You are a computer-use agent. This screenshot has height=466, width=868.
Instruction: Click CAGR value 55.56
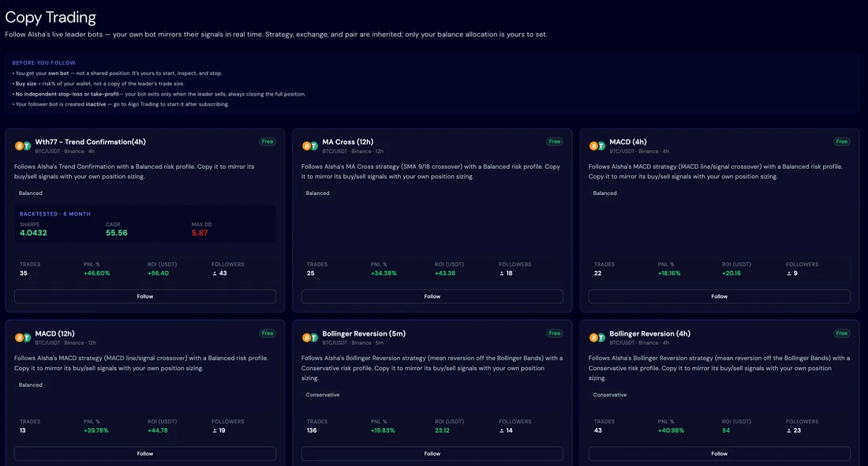tap(116, 233)
